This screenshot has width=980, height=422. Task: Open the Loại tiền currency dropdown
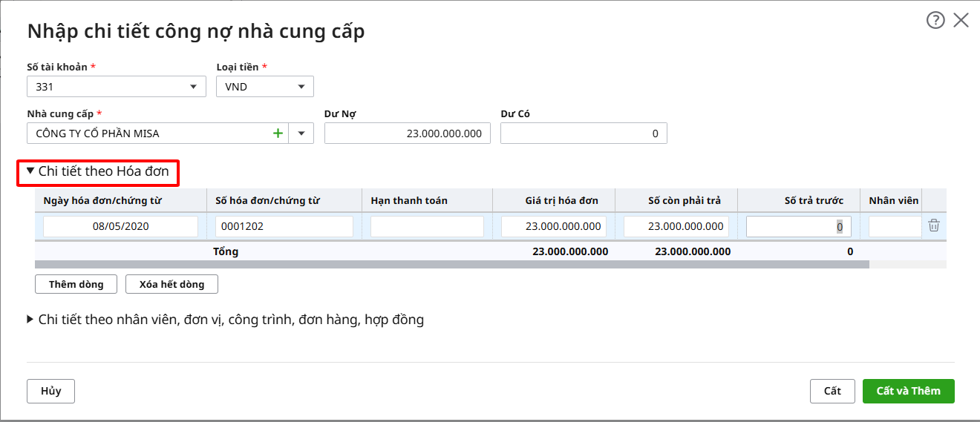(x=301, y=87)
